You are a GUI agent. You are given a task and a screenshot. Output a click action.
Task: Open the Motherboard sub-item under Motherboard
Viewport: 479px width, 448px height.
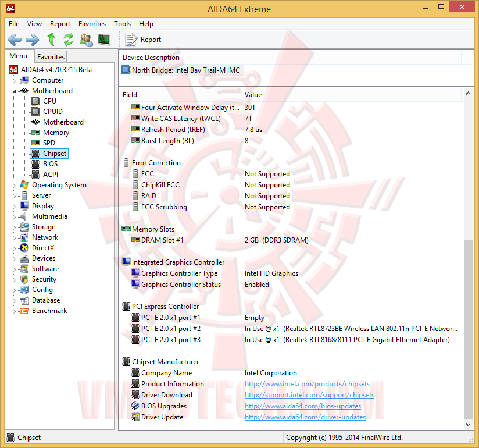63,122
